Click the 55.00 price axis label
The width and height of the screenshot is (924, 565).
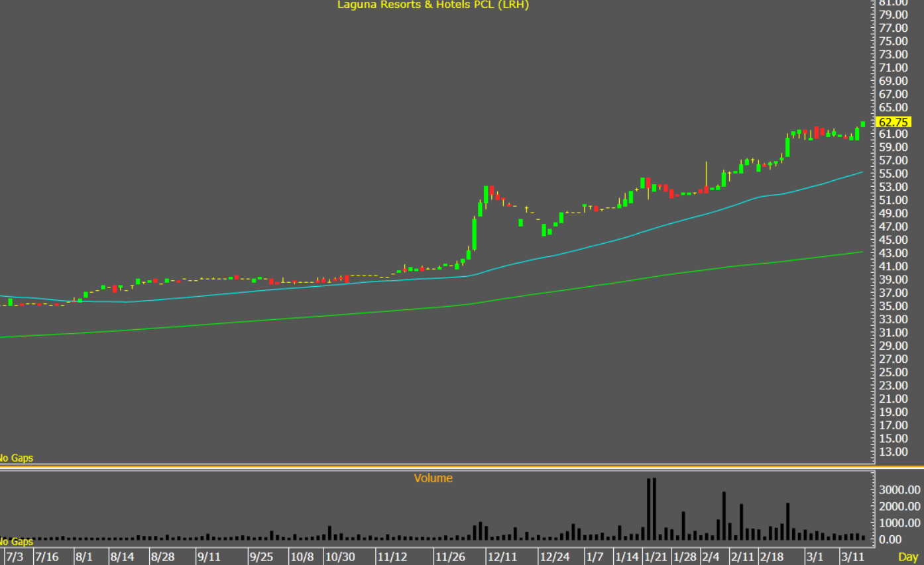[x=893, y=174]
